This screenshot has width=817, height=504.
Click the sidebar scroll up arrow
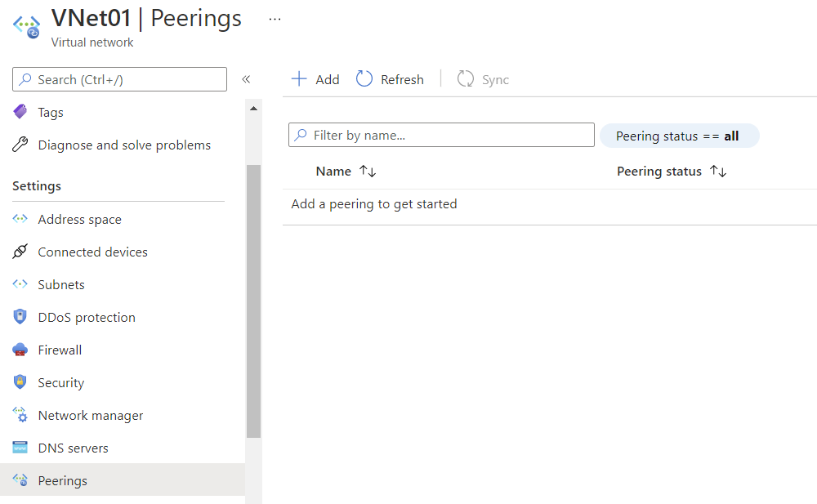pos(254,109)
